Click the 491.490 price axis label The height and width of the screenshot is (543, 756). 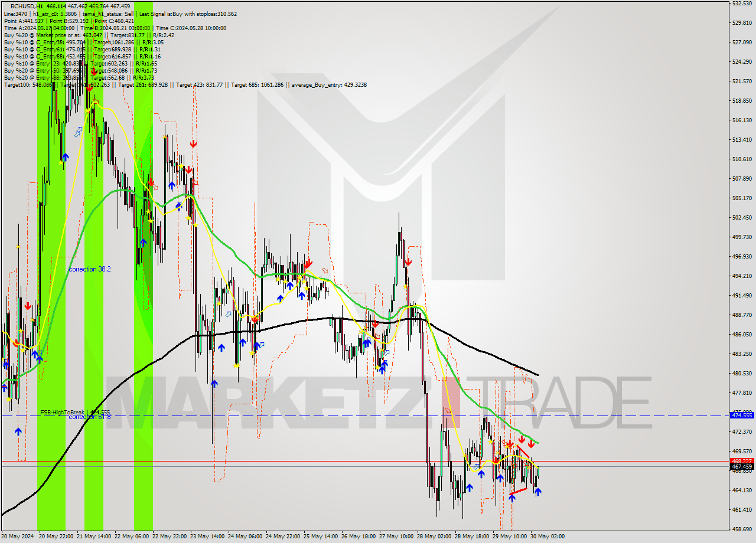[x=741, y=296]
